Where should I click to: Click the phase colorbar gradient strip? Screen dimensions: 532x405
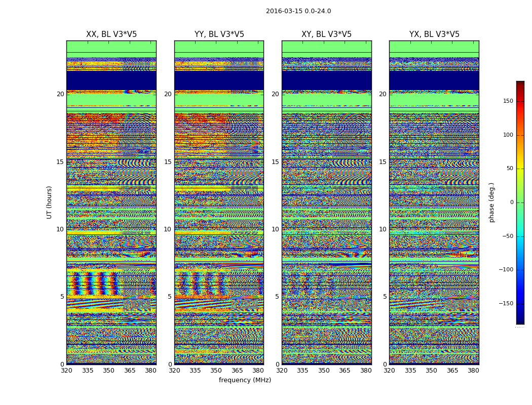click(x=520, y=202)
